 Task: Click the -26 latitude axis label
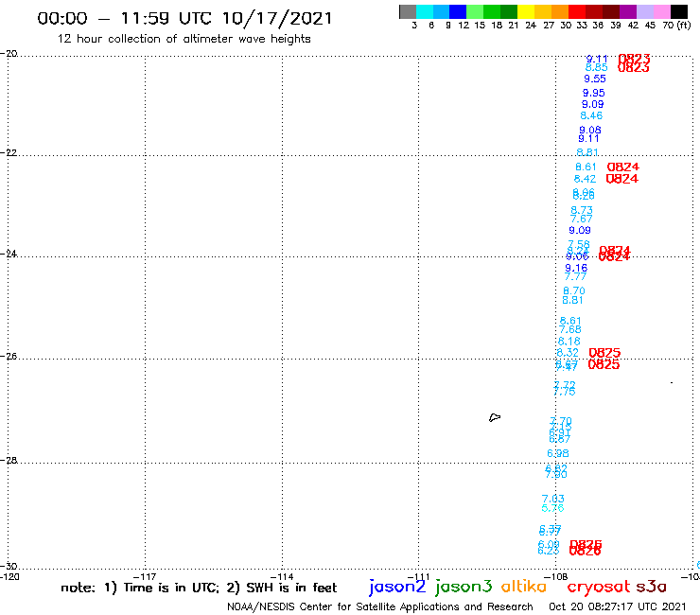point(9,357)
